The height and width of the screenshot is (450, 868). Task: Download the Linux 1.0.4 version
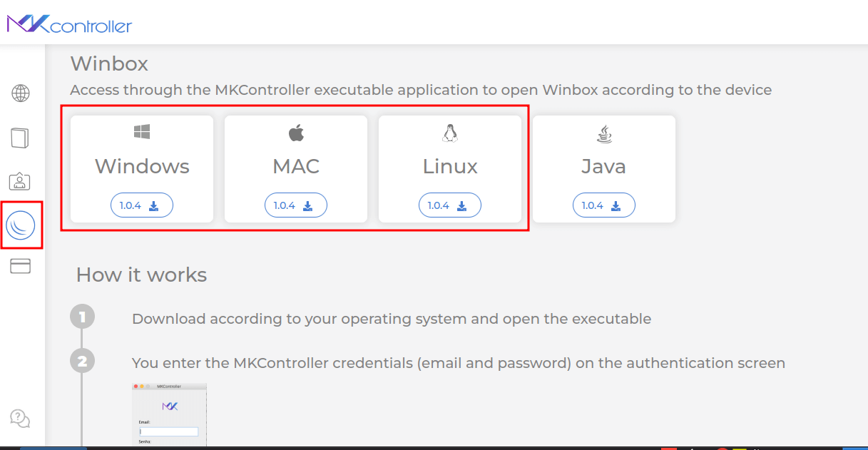point(449,205)
